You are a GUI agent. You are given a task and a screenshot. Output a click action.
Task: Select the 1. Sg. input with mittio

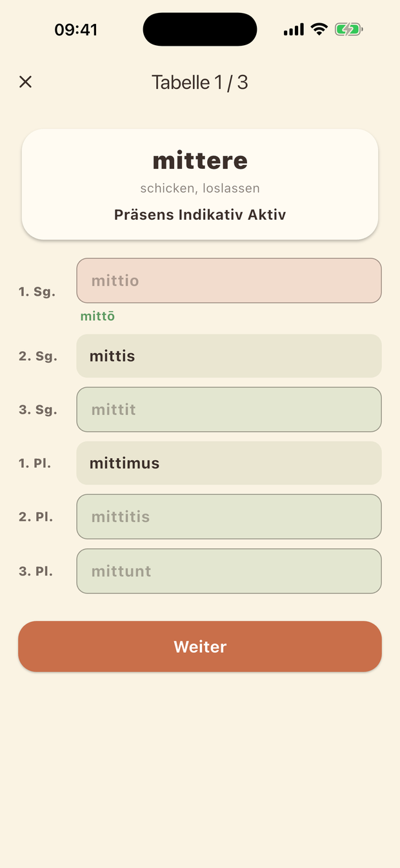point(229,280)
